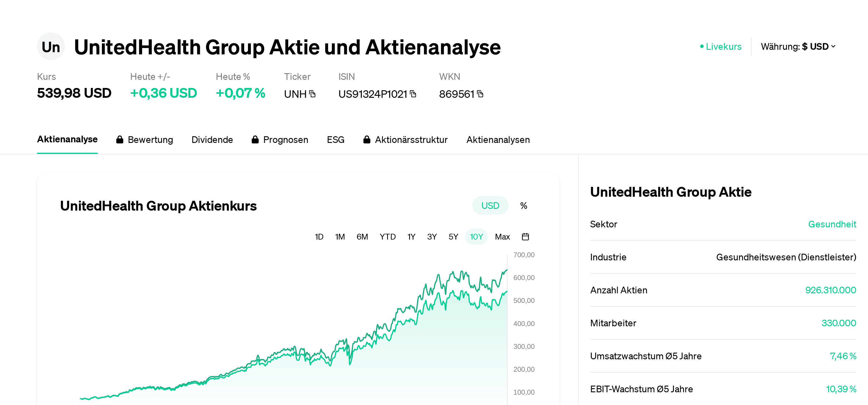Open the ESG tab
The image size is (868, 405).
click(335, 139)
